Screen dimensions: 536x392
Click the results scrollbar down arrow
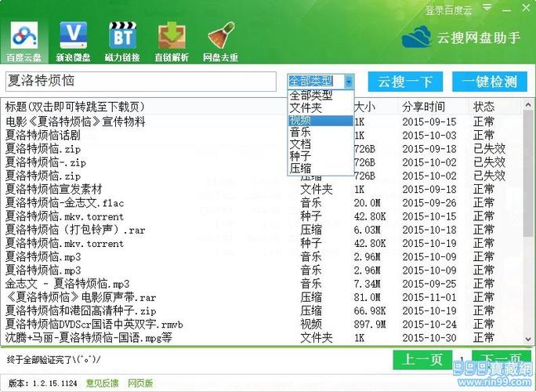click(x=528, y=339)
